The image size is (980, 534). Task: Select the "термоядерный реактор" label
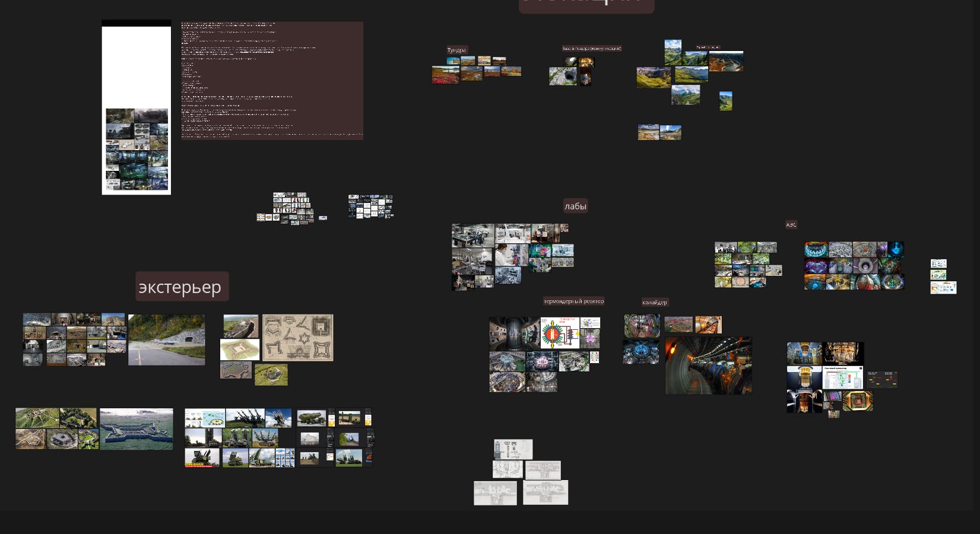(573, 301)
